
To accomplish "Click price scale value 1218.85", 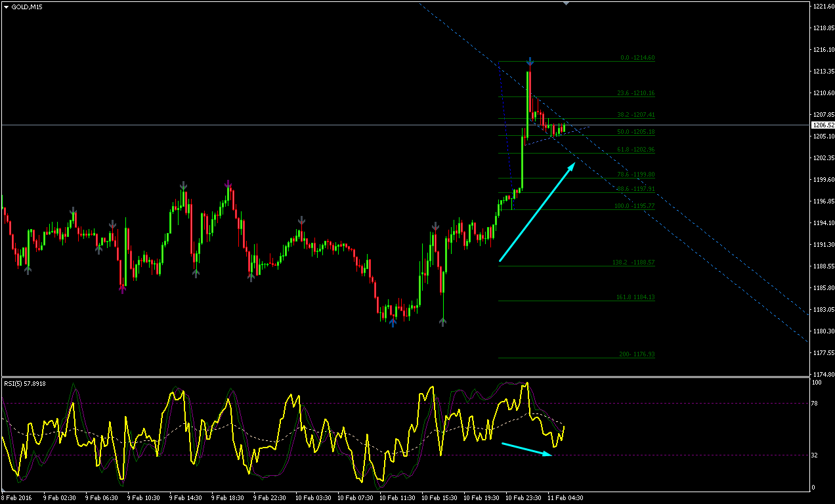I will tap(823, 28).
